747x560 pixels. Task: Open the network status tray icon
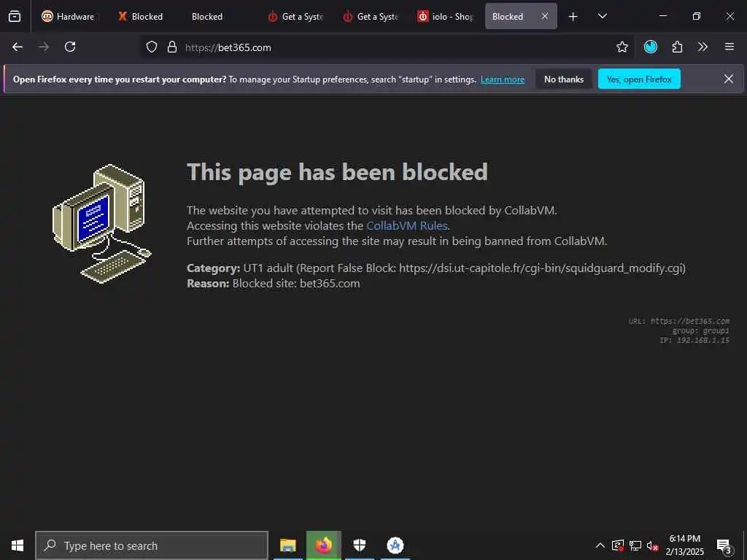pyautogui.click(x=635, y=545)
